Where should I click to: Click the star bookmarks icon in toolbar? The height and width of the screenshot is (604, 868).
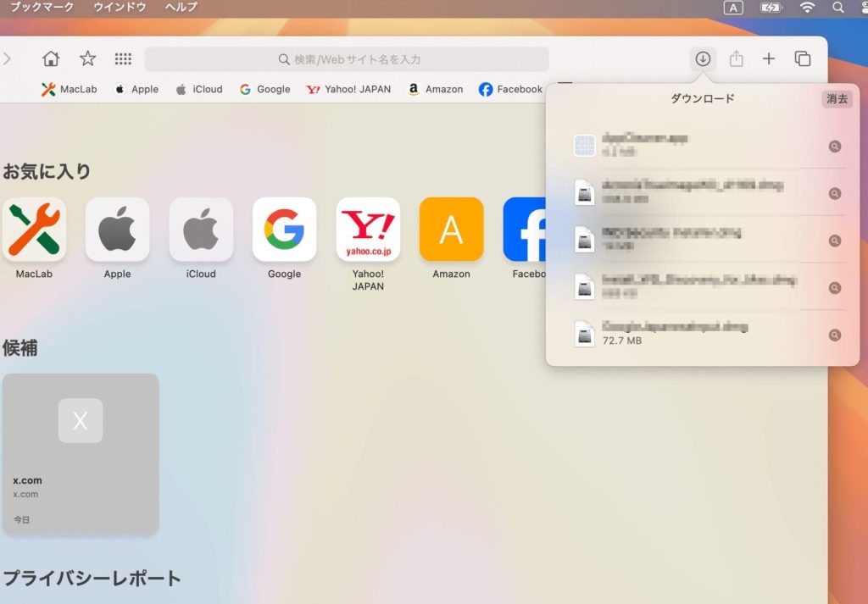pyautogui.click(x=87, y=58)
